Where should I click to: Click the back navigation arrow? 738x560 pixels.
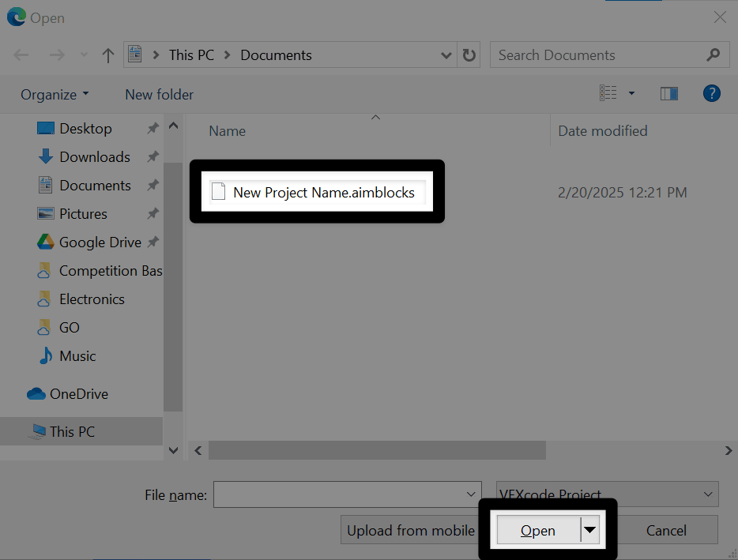point(21,54)
